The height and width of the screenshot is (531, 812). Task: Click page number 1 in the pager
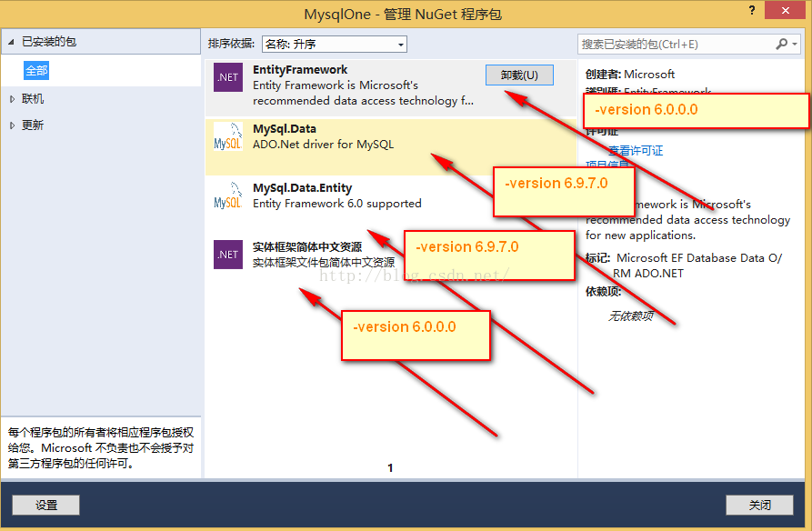390,467
